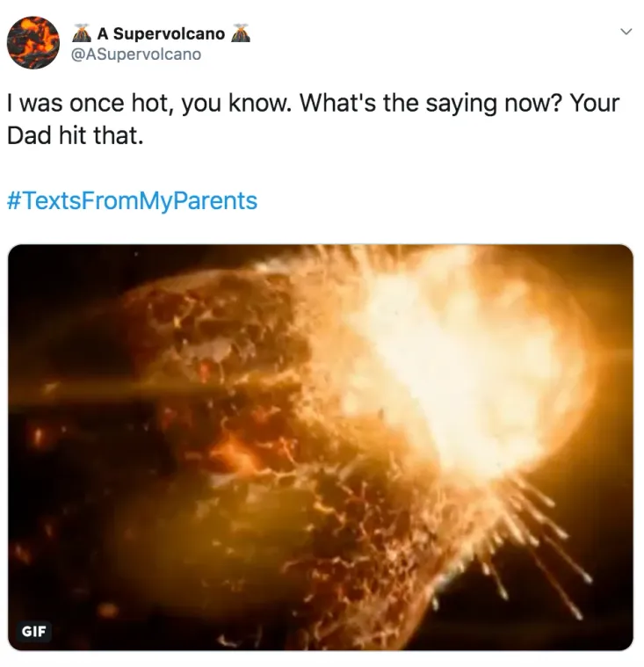
Task: Open the #TextsFromMyParents hashtag
Action: (x=133, y=200)
